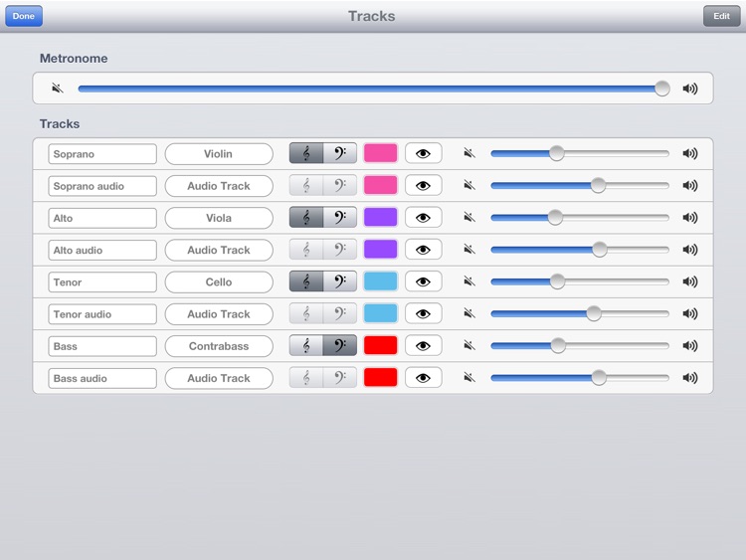
Task: Open Audio Track selector in Soprano audio row
Action: (x=219, y=186)
